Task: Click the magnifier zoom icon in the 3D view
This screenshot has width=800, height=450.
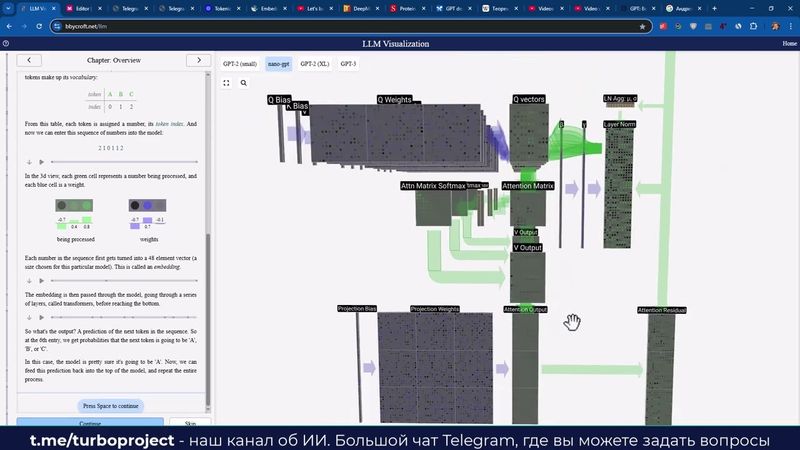Action: [243, 83]
